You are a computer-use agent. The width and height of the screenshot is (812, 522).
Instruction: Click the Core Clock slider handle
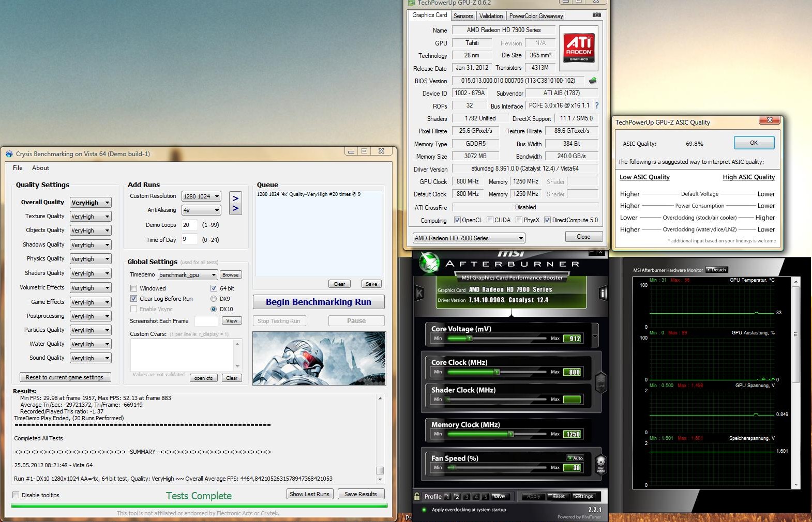(497, 372)
